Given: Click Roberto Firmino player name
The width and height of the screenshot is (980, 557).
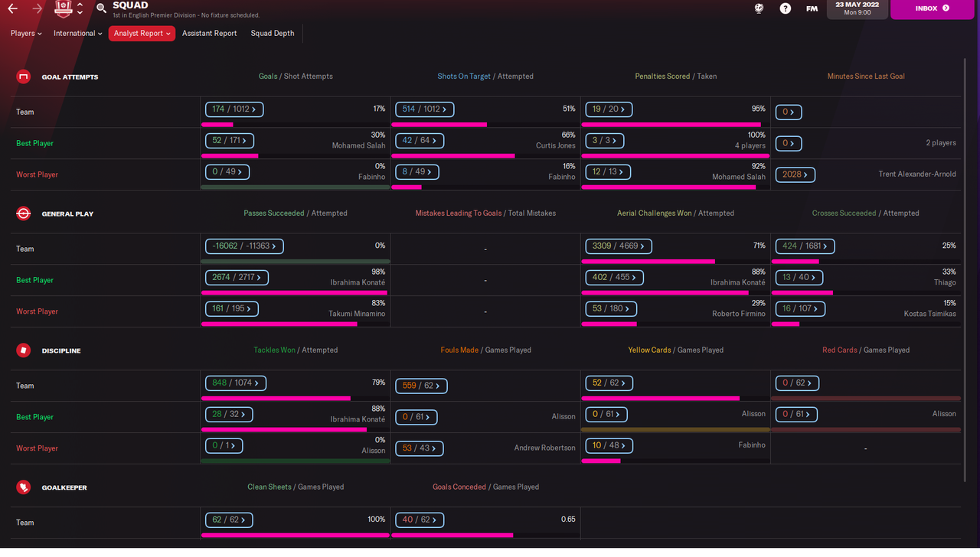Looking at the screenshot, I should pos(737,314).
